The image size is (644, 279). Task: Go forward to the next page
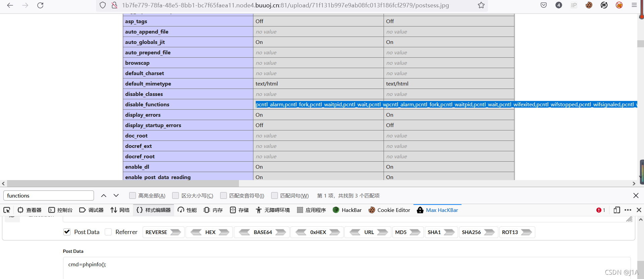(x=25, y=5)
